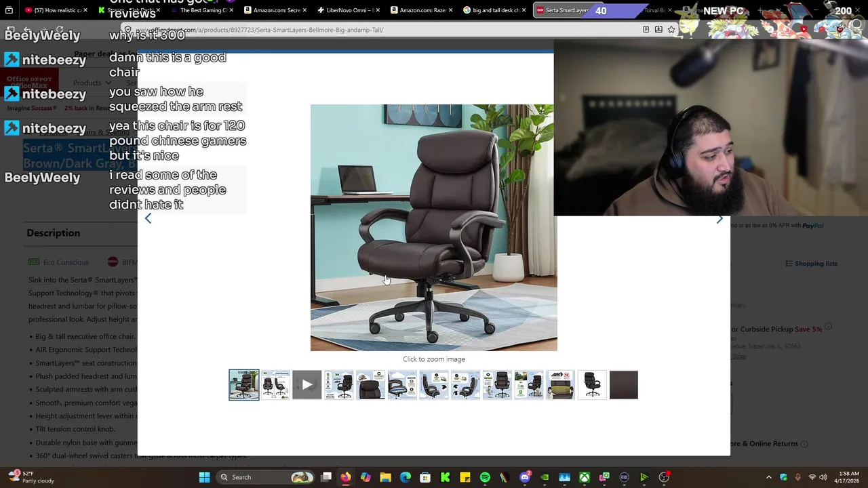Open Copilot icon in the taskbar

[366, 477]
